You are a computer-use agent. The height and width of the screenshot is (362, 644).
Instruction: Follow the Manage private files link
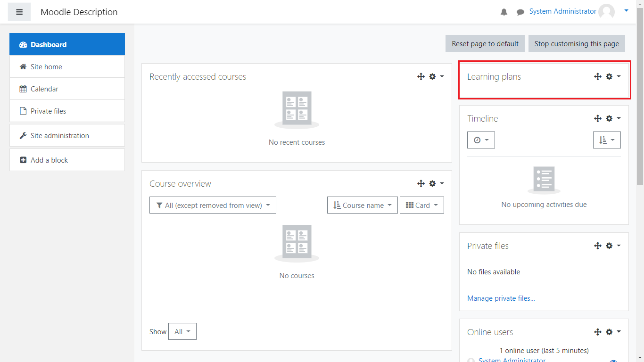click(x=501, y=298)
